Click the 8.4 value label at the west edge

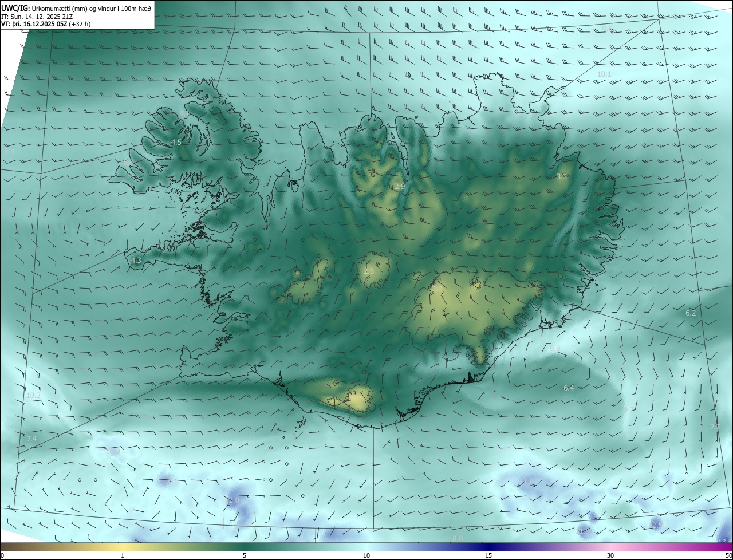[9, 152]
